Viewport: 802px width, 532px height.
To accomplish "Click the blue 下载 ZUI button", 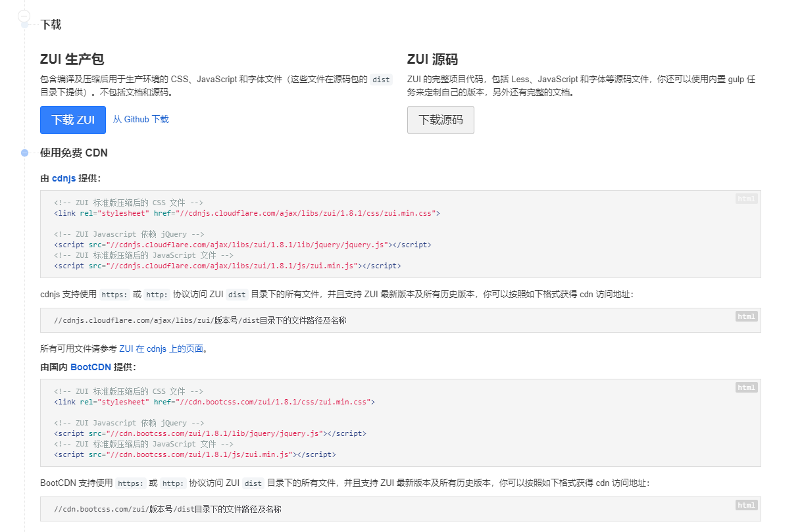I will point(73,120).
